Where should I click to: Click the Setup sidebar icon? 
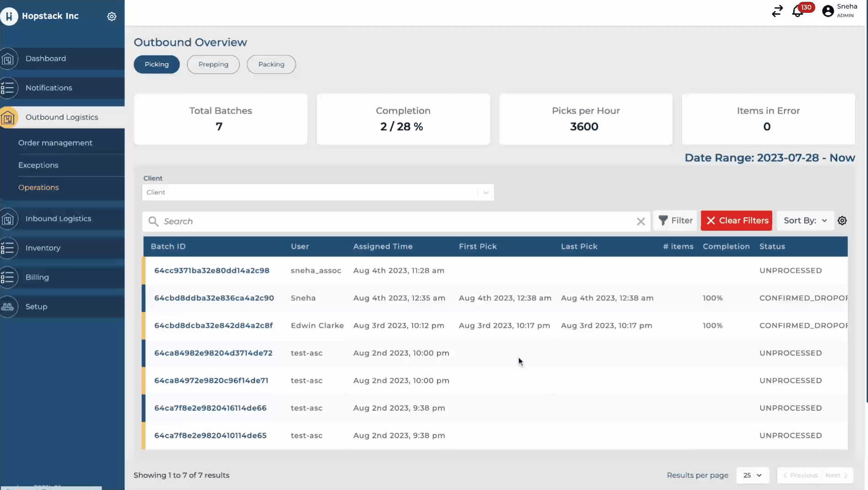click(8, 307)
